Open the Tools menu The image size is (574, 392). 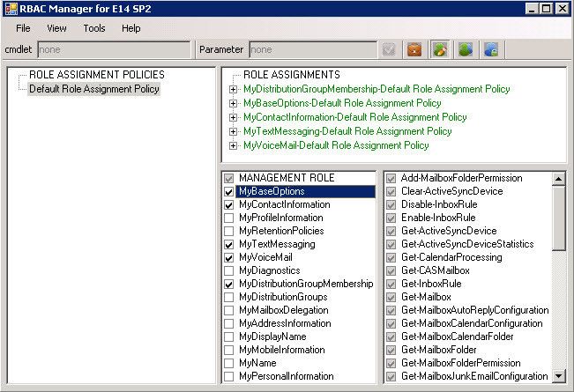coord(94,28)
